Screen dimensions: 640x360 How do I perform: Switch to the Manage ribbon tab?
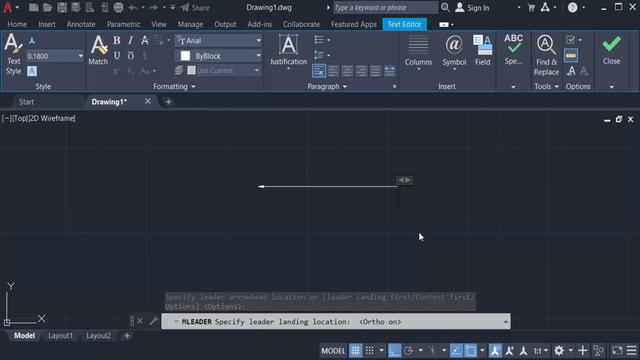click(190, 24)
